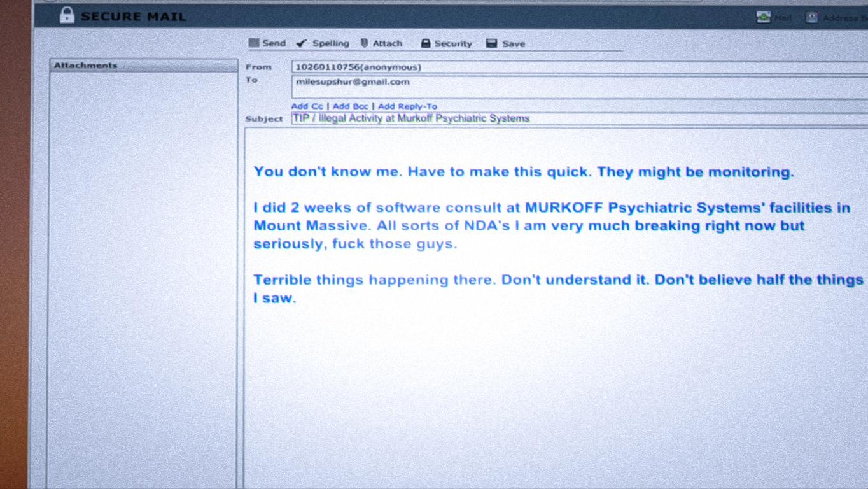Click the "From" field label
This screenshot has width=868, height=489.
click(258, 67)
